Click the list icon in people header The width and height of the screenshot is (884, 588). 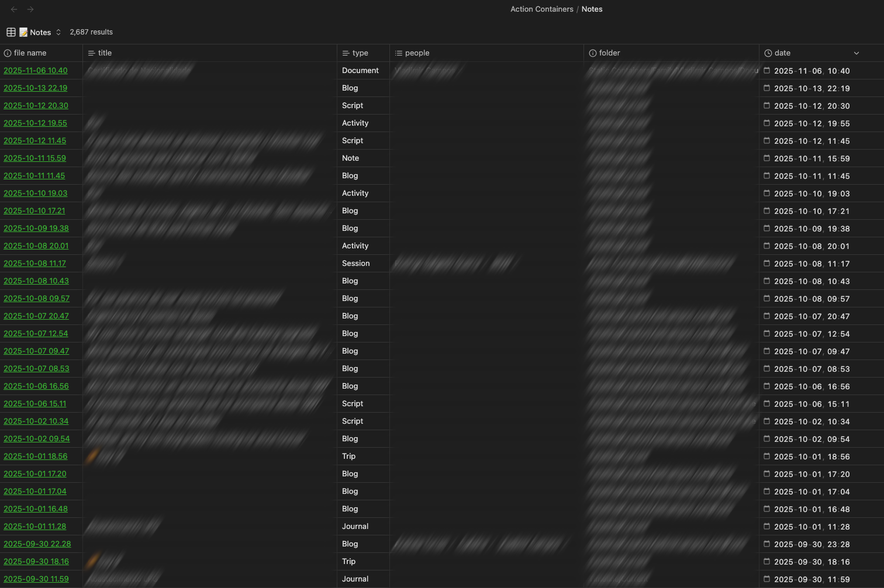(x=399, y=53)
